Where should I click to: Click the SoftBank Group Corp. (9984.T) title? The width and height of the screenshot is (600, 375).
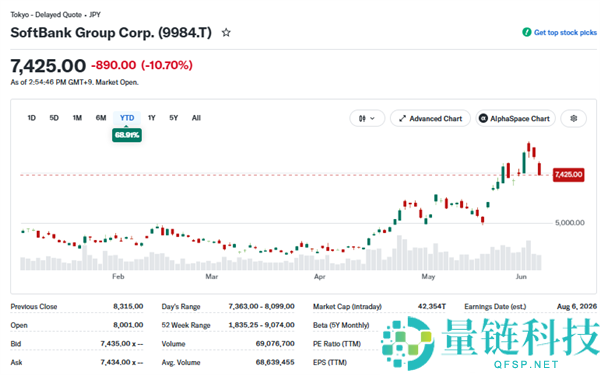pyautogui.click(x=111, y=33)
